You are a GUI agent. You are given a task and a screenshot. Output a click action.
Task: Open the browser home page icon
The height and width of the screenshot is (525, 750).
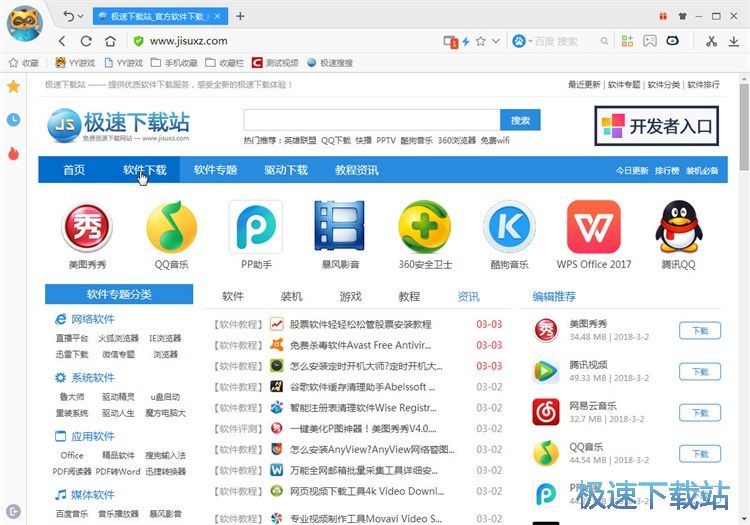point(110,41)
